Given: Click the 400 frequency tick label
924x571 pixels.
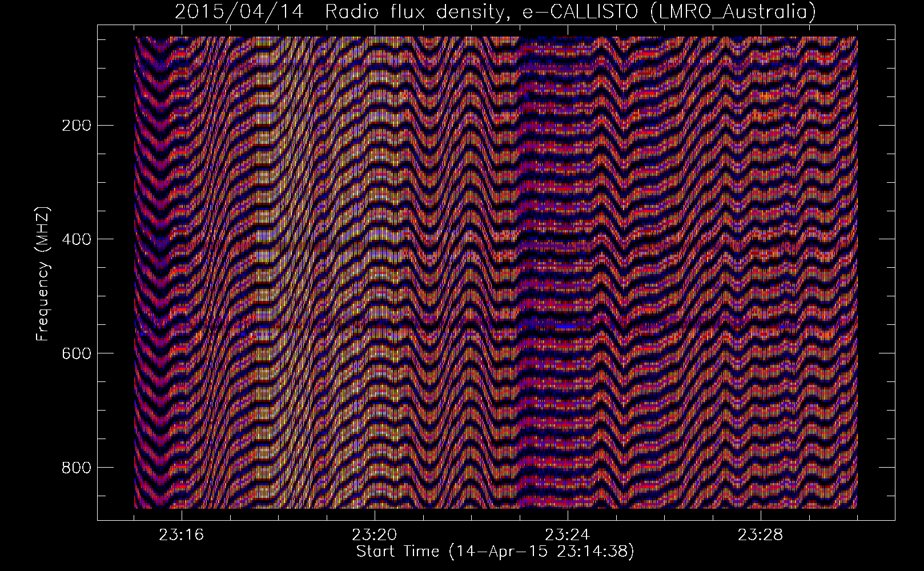Looking at the screenshot, I should 75,239.
